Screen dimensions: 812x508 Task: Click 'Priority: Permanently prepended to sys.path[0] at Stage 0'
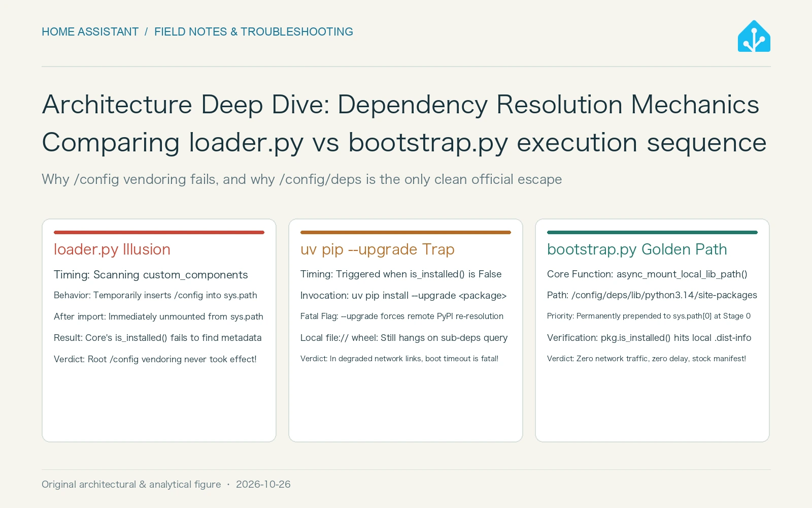649,316
